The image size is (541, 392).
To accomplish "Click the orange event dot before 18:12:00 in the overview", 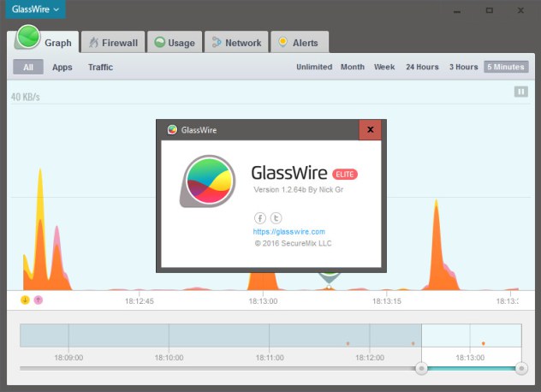I will (x=348, y=343).
